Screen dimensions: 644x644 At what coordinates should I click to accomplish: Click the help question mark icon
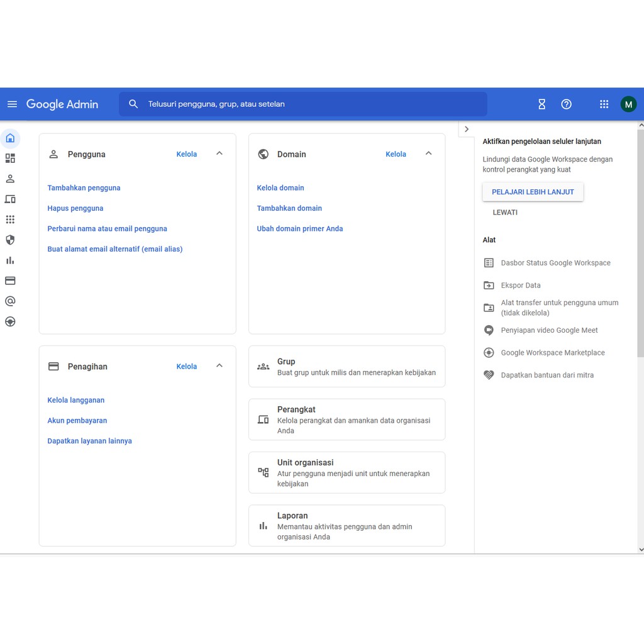tap(566, 104)
